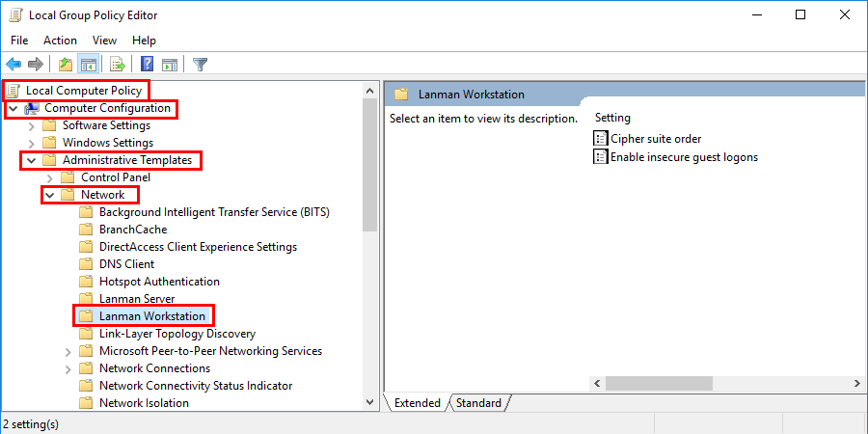This screenshot has width=868, height=434.
Task: Collapse the Computer Configuration node
Action: (x=14, y=108)
